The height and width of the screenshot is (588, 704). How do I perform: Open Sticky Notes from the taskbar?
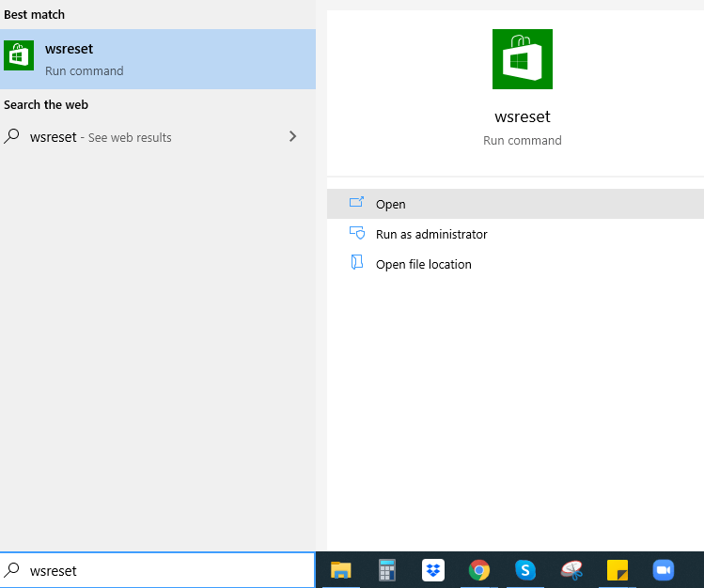(618, 570)
